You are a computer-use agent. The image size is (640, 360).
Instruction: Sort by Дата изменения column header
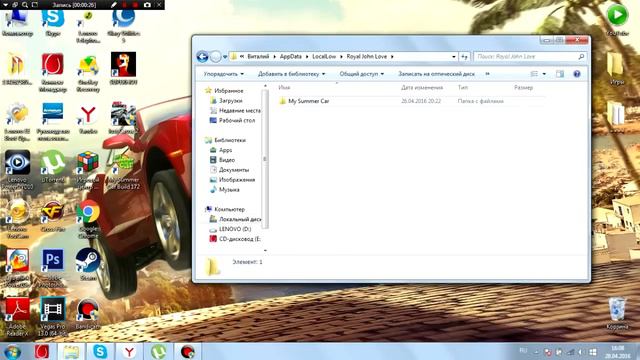point(422,87)
